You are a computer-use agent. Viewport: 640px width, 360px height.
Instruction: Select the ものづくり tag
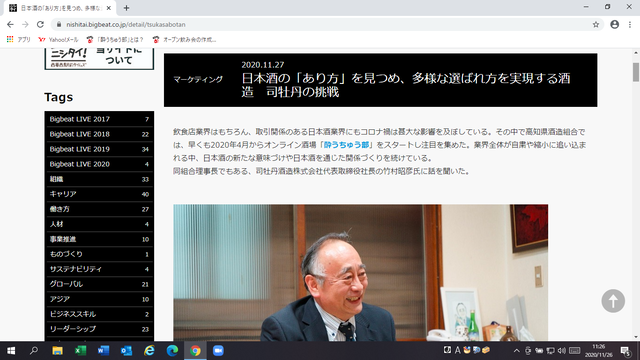coord(99,254)
